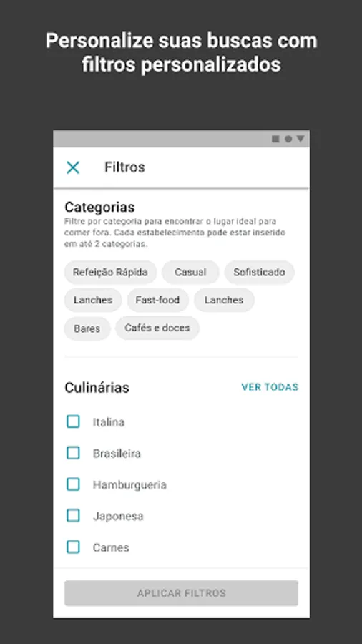Check the Brasileira cuisine checkbox
The height and width of the screenshot is (644, 362).
(73, 453)
